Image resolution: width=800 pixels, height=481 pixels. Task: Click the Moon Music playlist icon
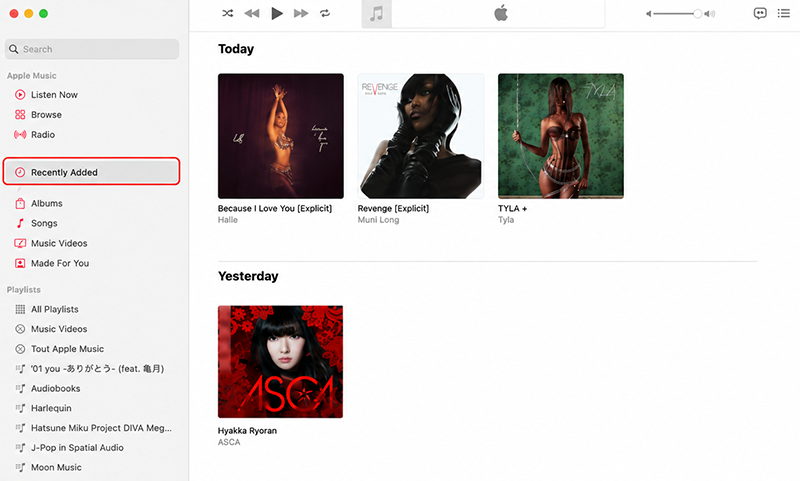pos(20,467)
